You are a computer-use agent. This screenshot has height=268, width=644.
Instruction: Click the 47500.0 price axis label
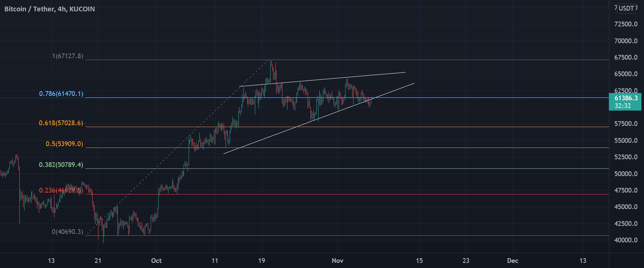click(x=626, y=190)
